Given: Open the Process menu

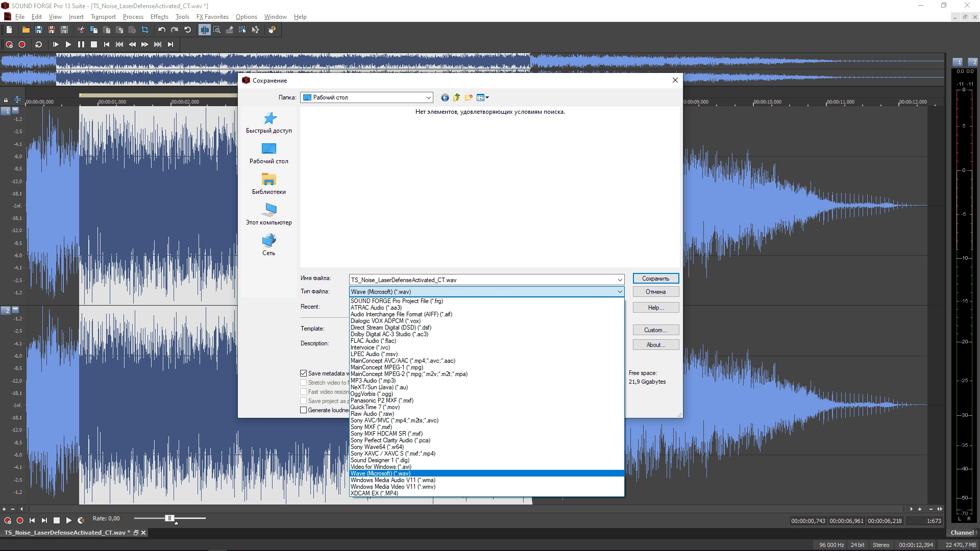Looking at the screenshot, I should (x=133, y=17).
